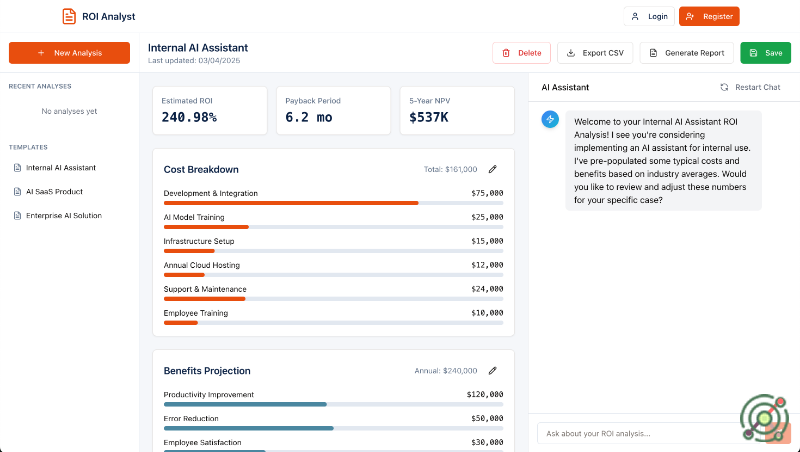The image size is (800, 452).
Task: Start a New Analysis
Action: point(69,53)
